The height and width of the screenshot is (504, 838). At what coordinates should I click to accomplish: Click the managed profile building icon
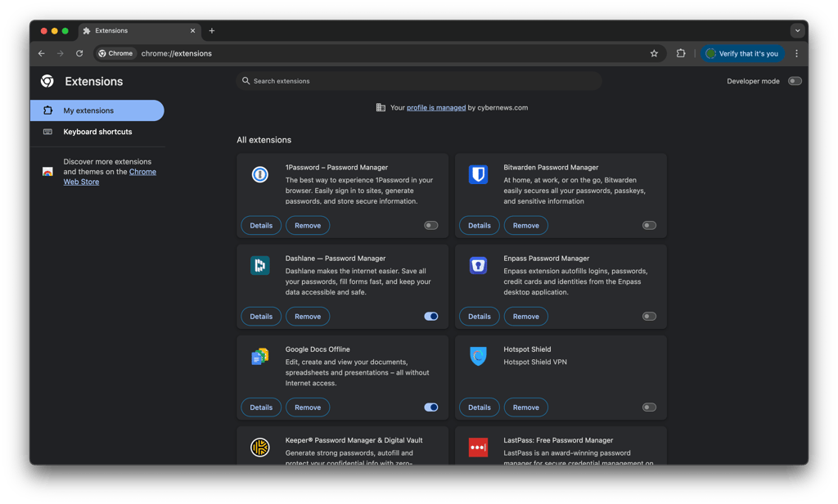[381, 107]
